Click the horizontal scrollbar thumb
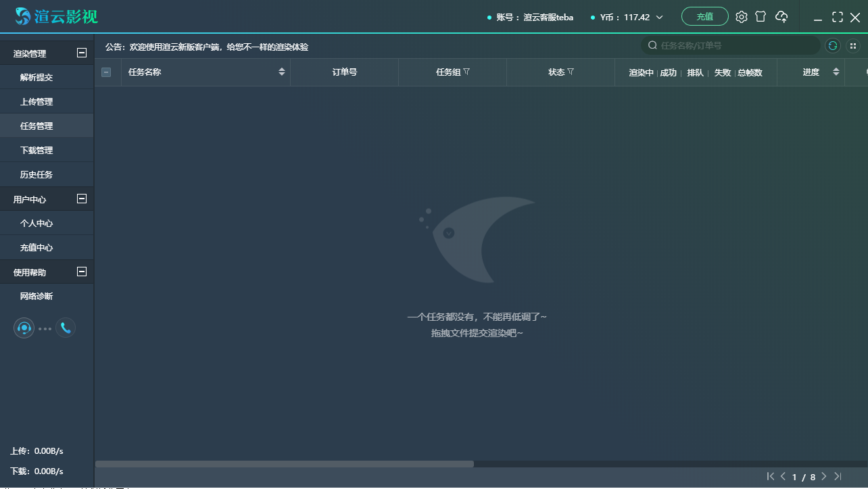 coord(285,464)
